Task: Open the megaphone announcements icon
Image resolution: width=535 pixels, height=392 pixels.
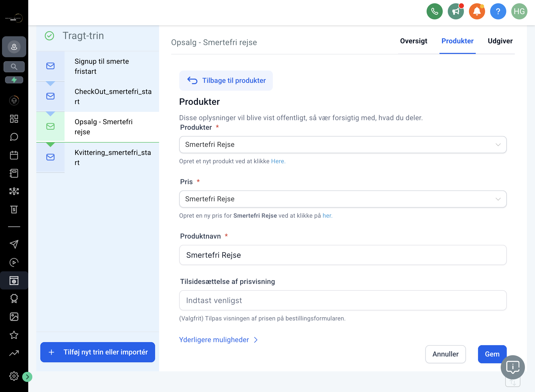Action: tap(456, 11)
